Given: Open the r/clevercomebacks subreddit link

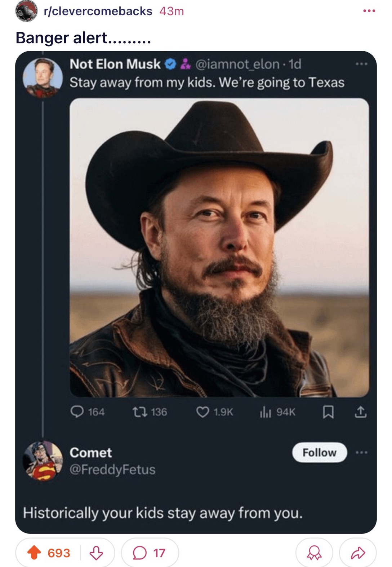Looking at the screenshot, I should pos(98,11).
